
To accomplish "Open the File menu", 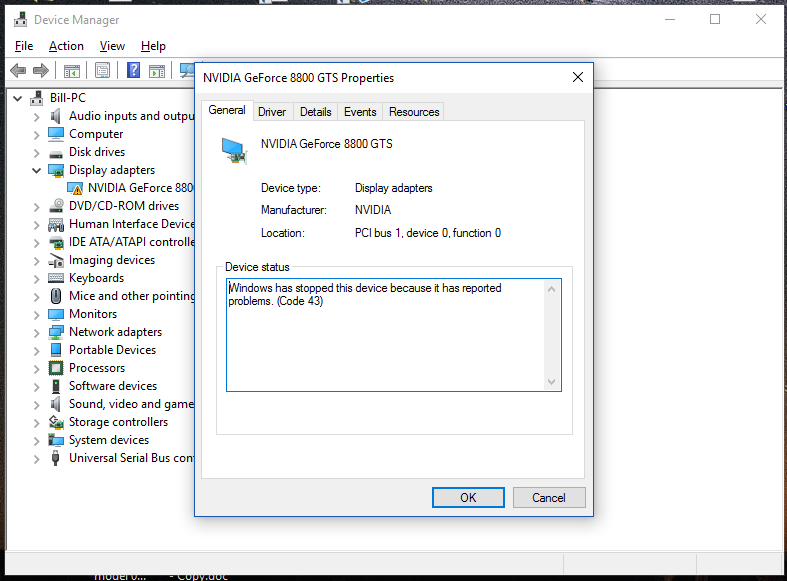I will (24, 46).
